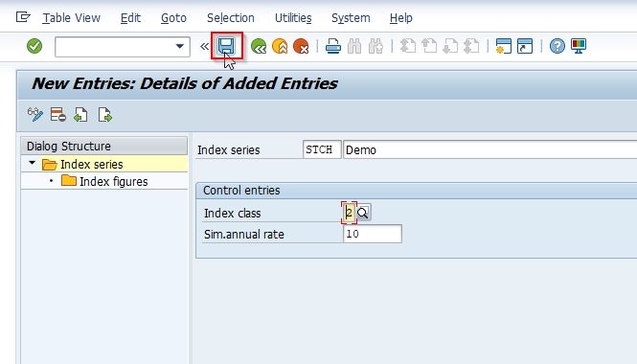Click the Index class label
The width and height of the screenshot is (637, 364).
click(x=233, y=213)
